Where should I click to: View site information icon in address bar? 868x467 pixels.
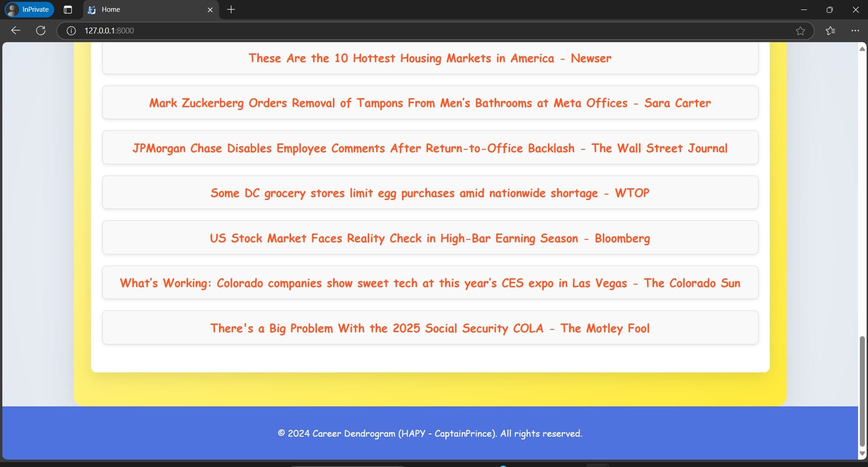pyautogui.click(x=71, y=31)
